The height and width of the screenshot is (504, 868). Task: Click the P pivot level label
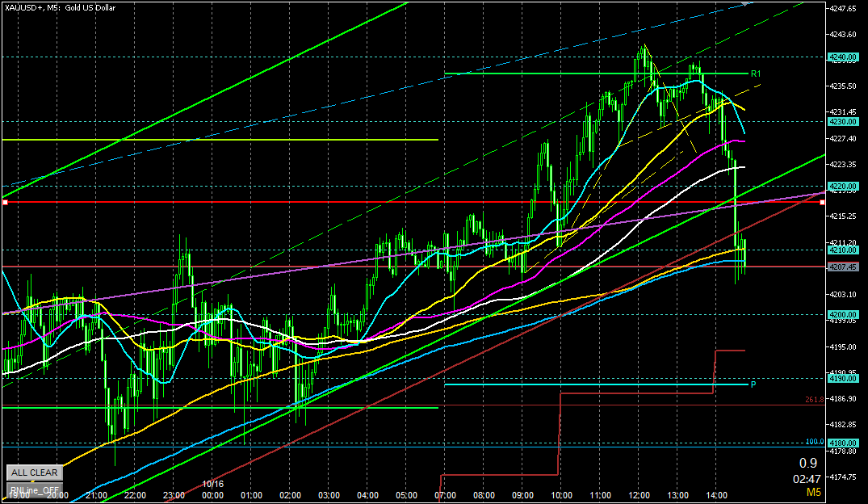[x=753, y=384]
